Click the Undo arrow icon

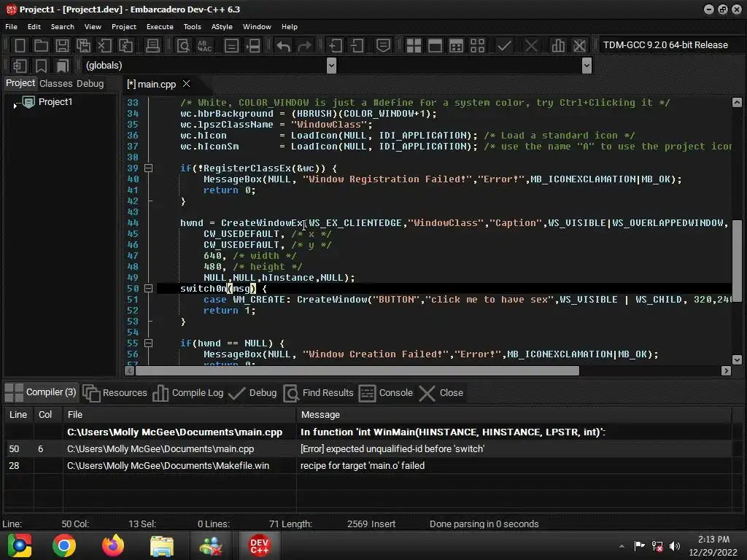tap(284, 46)
